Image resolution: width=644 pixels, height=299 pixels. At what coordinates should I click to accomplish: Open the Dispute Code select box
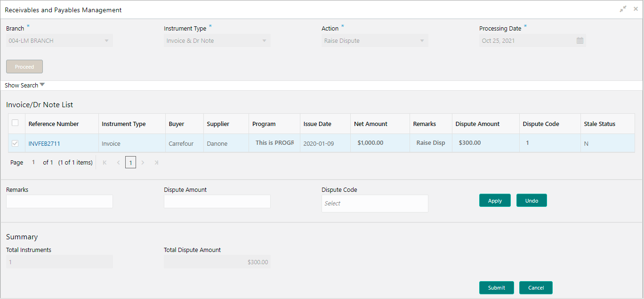coord(375,204)
